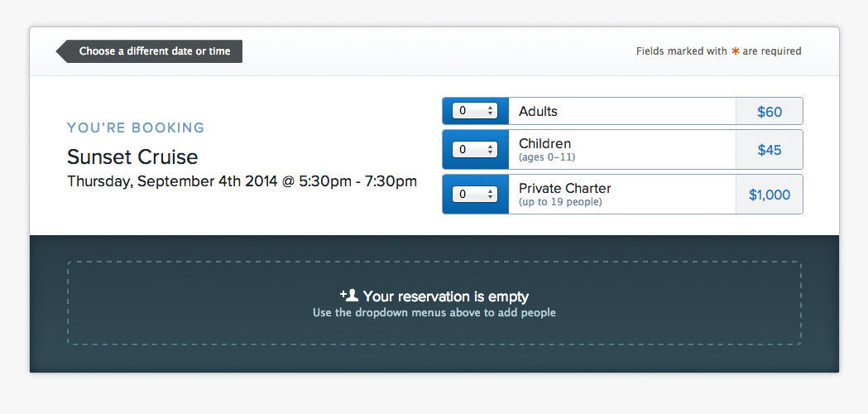Click the Thursday, September 4th date line
The image size is (868, 414).
coord(242,182)
